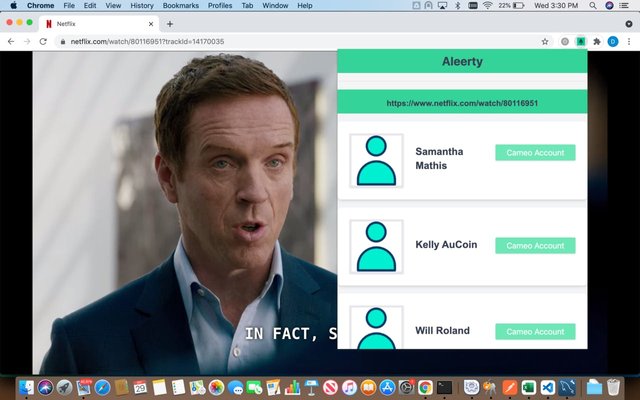The image size is (640, 400).
Task: Open the View menu
Action: click(x=113, y=5)
